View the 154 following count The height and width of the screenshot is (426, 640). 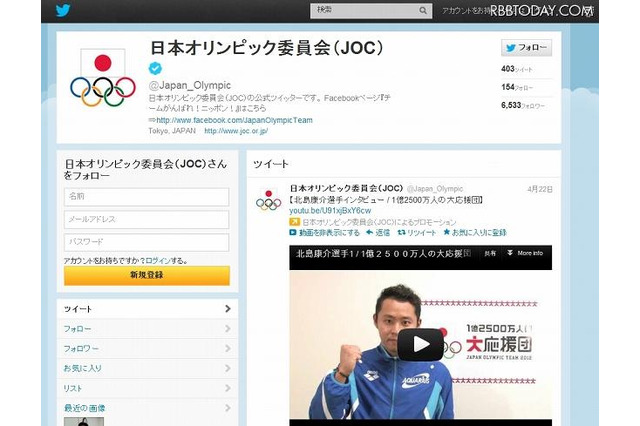tap(517, 87)
